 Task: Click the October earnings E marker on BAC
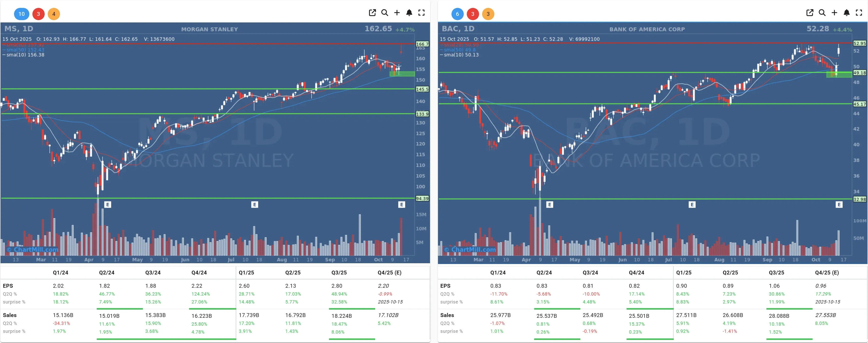pyautogui.click(x=839, y=204)
